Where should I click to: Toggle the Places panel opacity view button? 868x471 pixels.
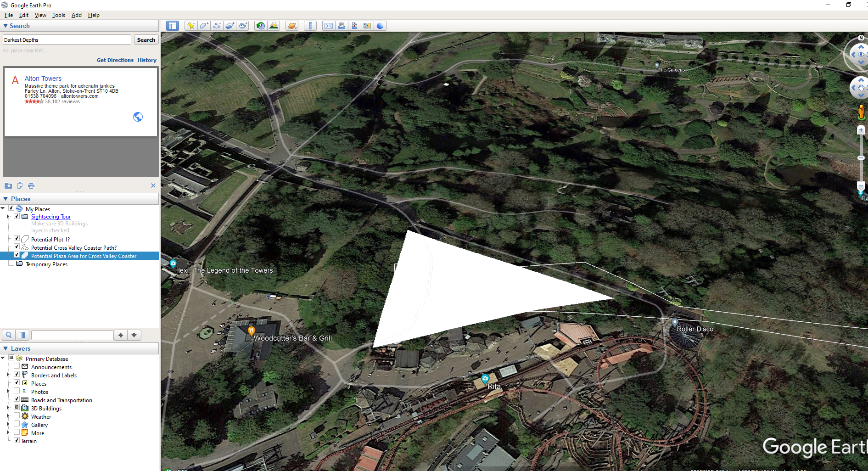tap(22, 335)
